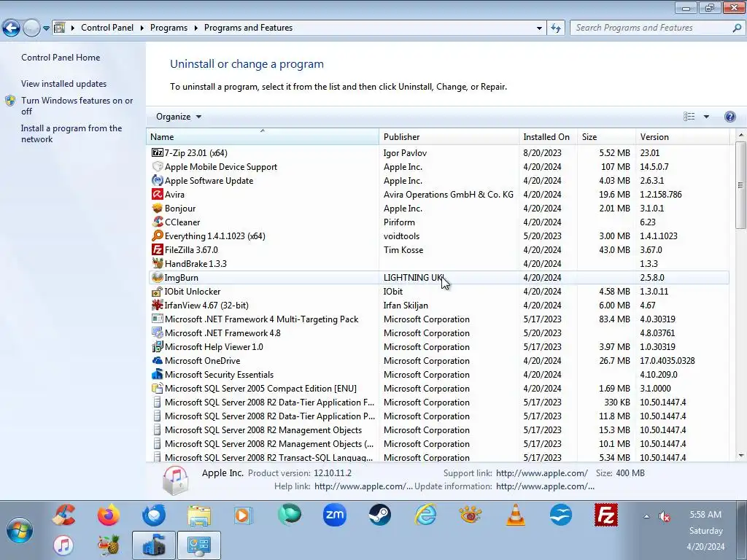Open Zoom from the taskbar
This screenshot has height=560, width=747.
[x=334, y=516]
